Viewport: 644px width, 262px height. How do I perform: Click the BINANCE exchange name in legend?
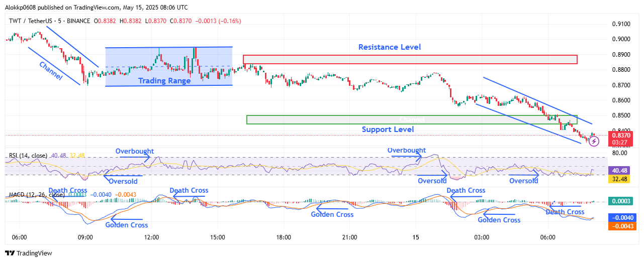(78, 21)
